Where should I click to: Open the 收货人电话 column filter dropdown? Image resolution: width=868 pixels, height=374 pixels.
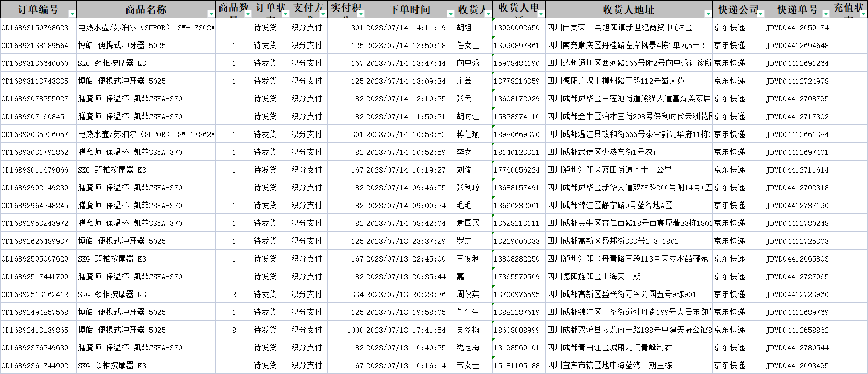pos(541,14)
